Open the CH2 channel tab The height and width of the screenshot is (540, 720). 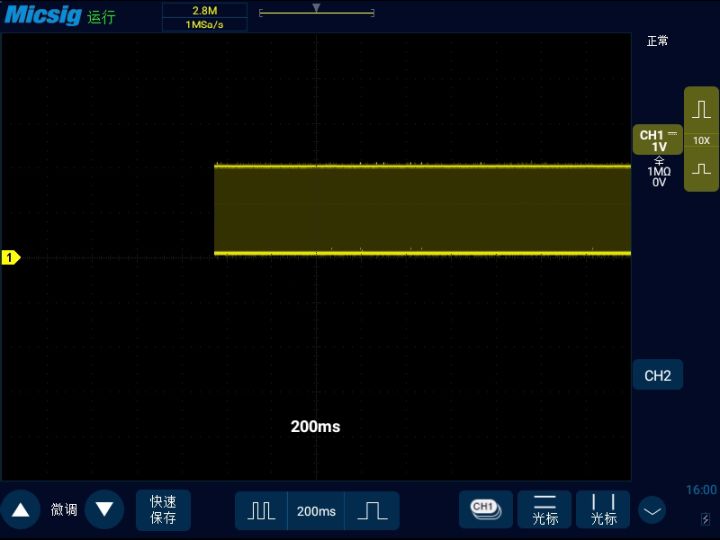point(658,375)
